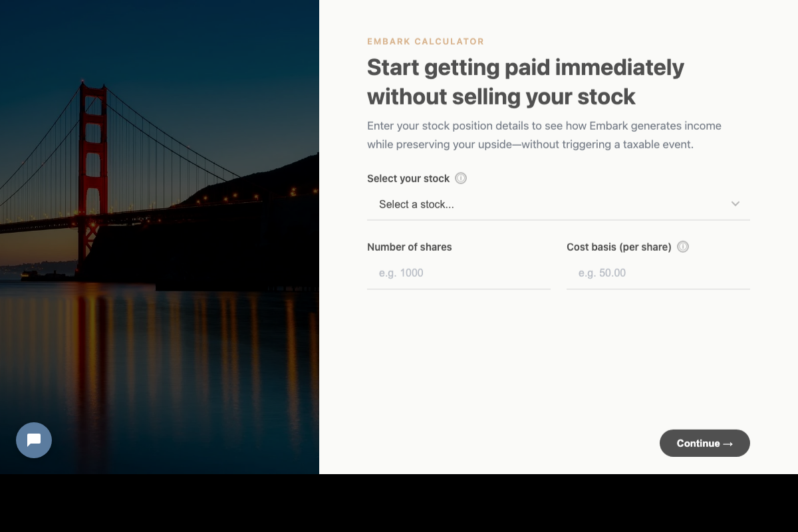The width and height of the screenshot is (798, 532).
Task: Expand the stock dropdown chevron arrow
Action: pyautogui.click(x=735, y=204)
